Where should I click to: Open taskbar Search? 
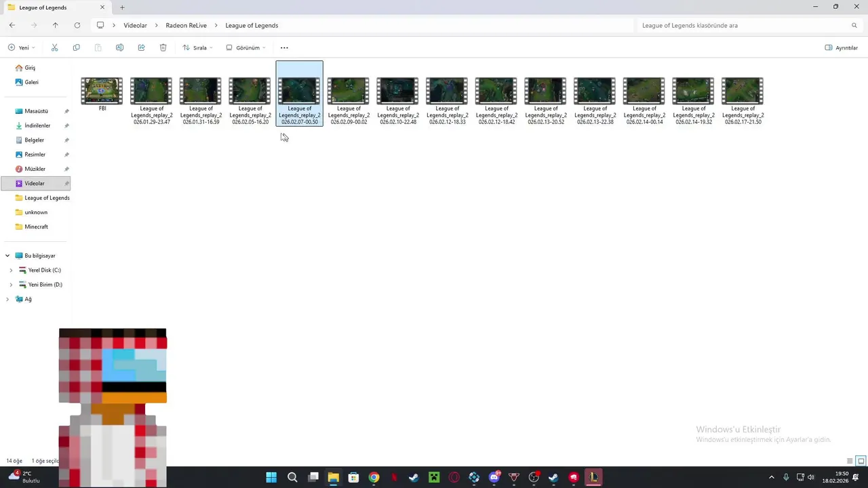(292, 477)
